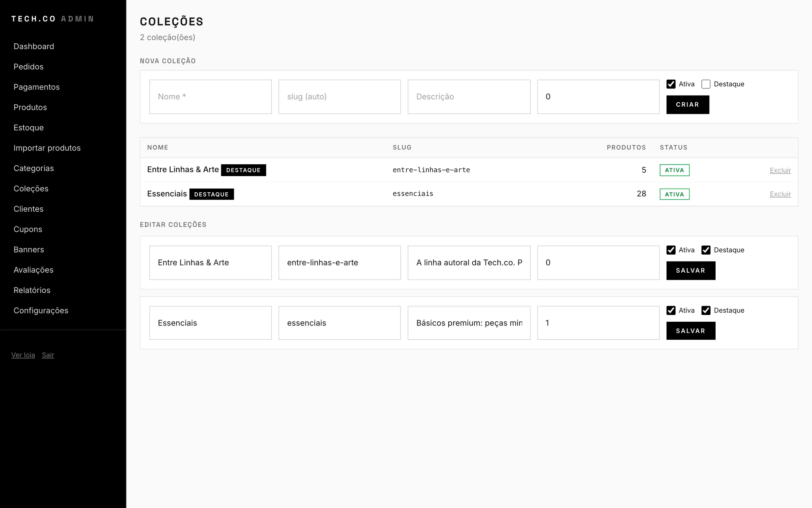This screenshot has height=508, width=812.
Task: Save the Entre Linhas & Arte collection
Action: 691,271
